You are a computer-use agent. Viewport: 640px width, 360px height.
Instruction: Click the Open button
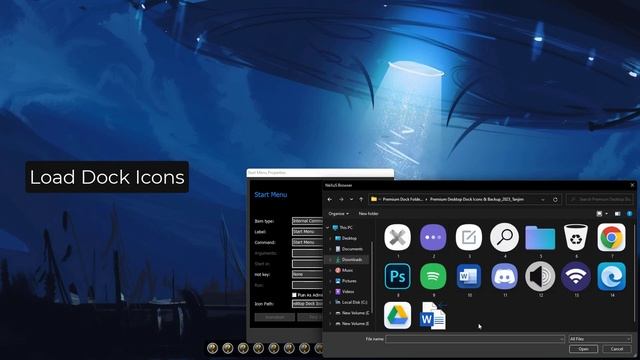click(583, 349)
